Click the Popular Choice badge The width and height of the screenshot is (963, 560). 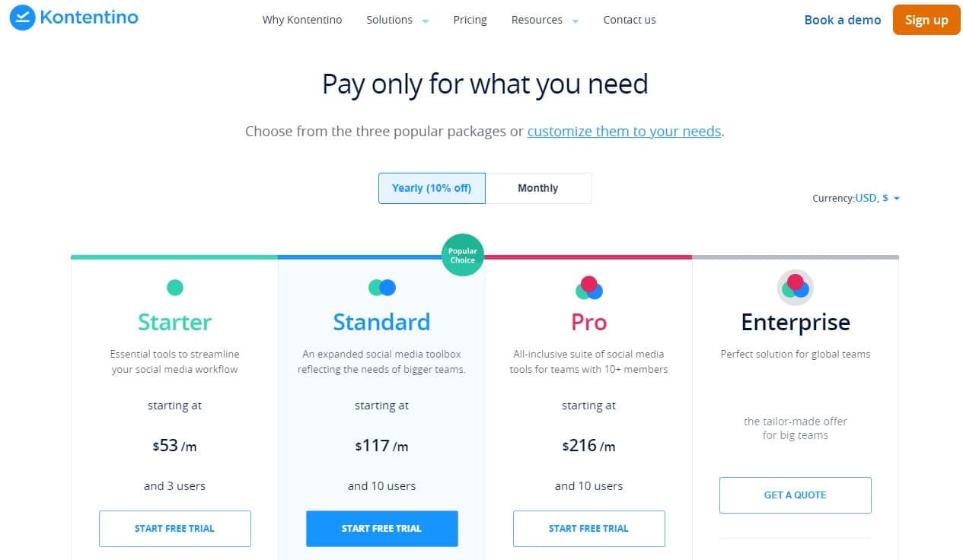click(462, 255)
